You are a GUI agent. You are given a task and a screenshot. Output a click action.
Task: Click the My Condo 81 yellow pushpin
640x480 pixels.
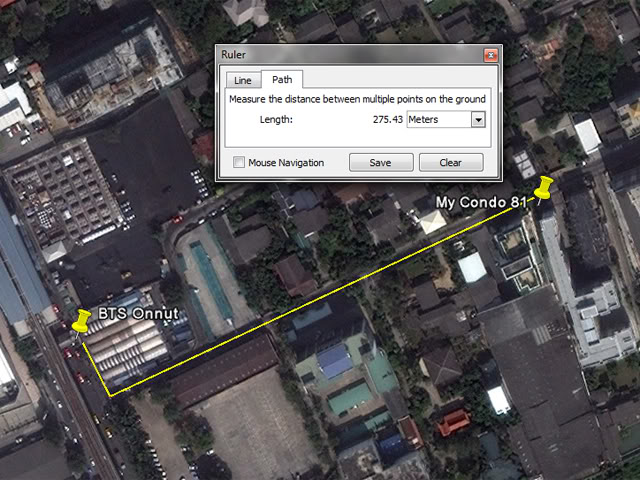[x=544, y=188]
